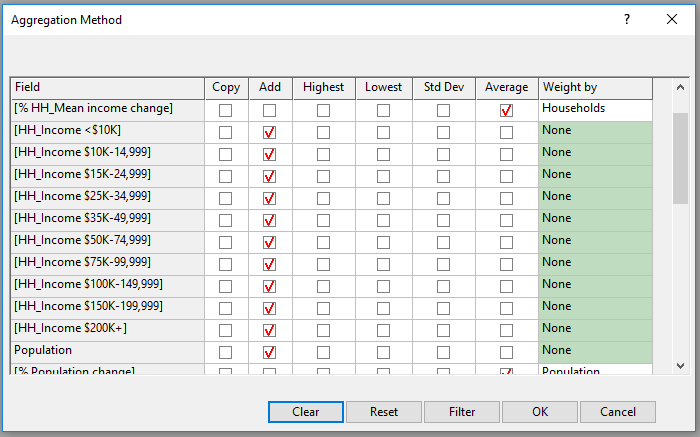Open Weight by Population cell in last row
This screenshot has width=700, height=437.
pyautogui.click(x=595, y=370)
